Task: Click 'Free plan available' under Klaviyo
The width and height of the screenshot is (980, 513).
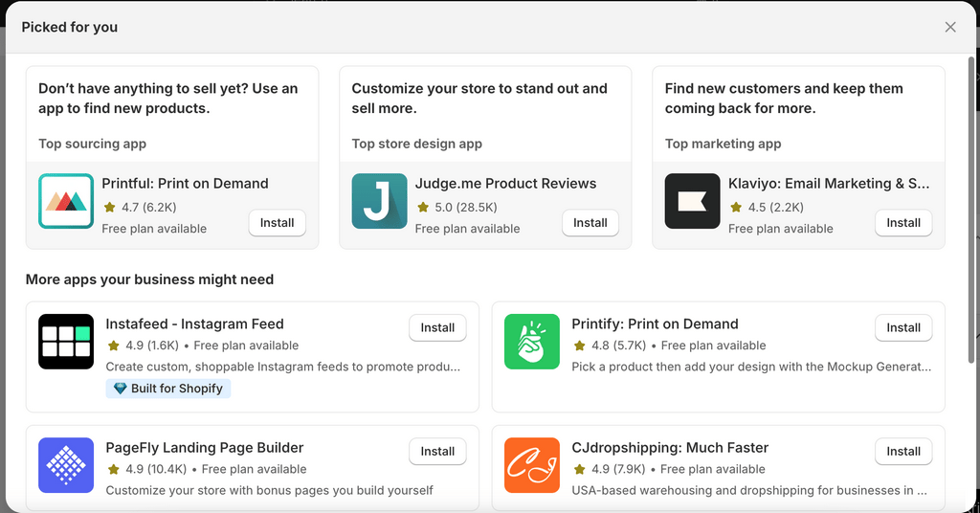Action: [781, 229]
